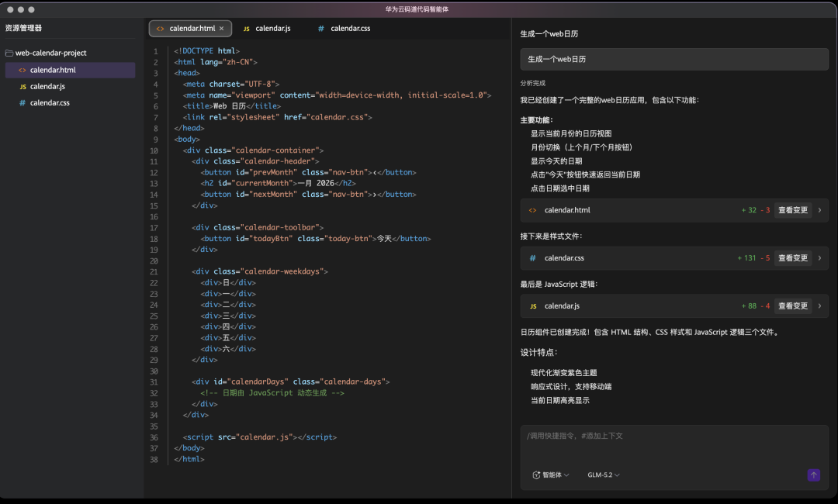Click the HTML icon on calendar.html tab
Image resolution: width=838 pixels, height=504 pixels.
160,29
